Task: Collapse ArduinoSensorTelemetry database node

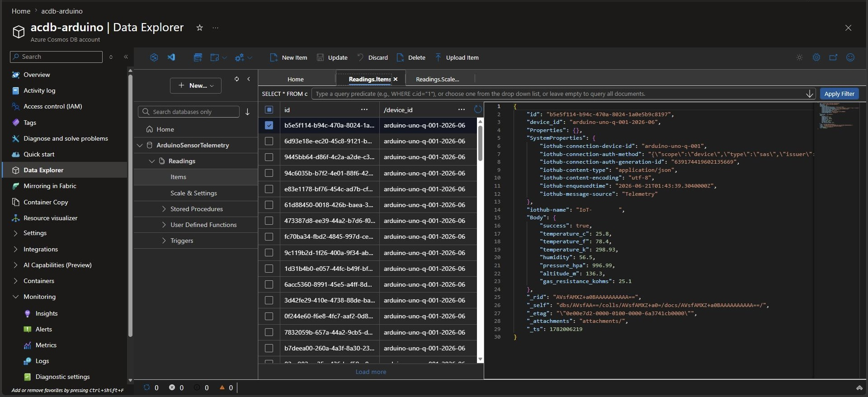Action: tap(140, 145)
